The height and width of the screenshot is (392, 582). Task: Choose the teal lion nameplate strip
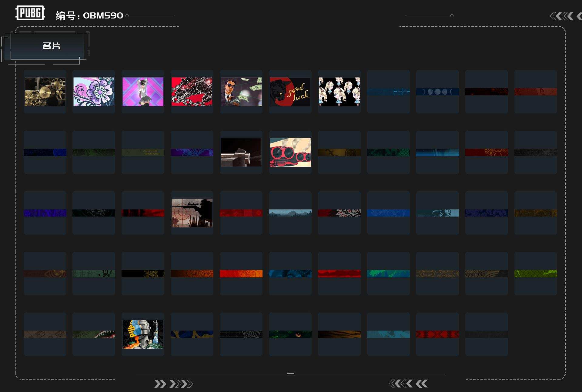pos(437,213)
